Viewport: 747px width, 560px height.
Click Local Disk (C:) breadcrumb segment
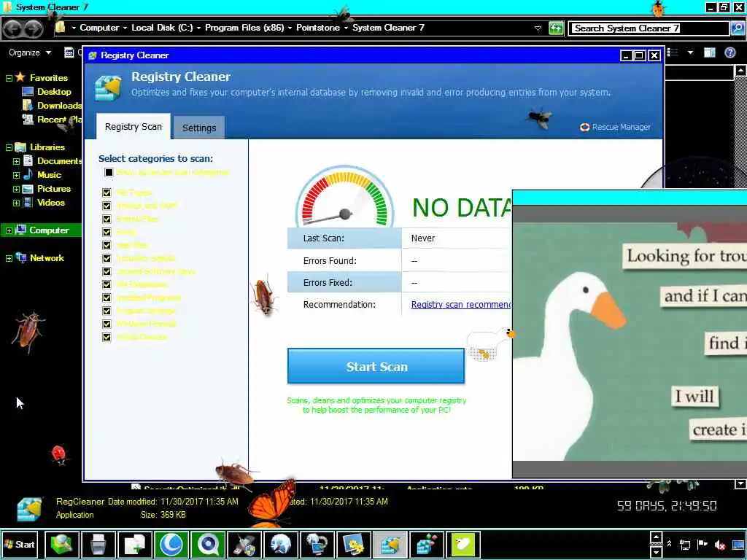coord(162,28)
